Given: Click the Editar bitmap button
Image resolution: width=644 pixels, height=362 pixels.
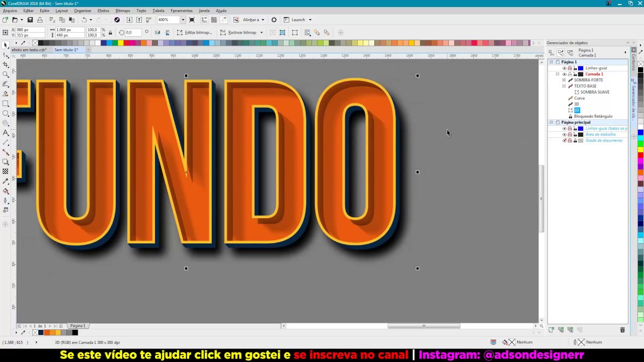Looking at the screenshot, I should (194, 32).
